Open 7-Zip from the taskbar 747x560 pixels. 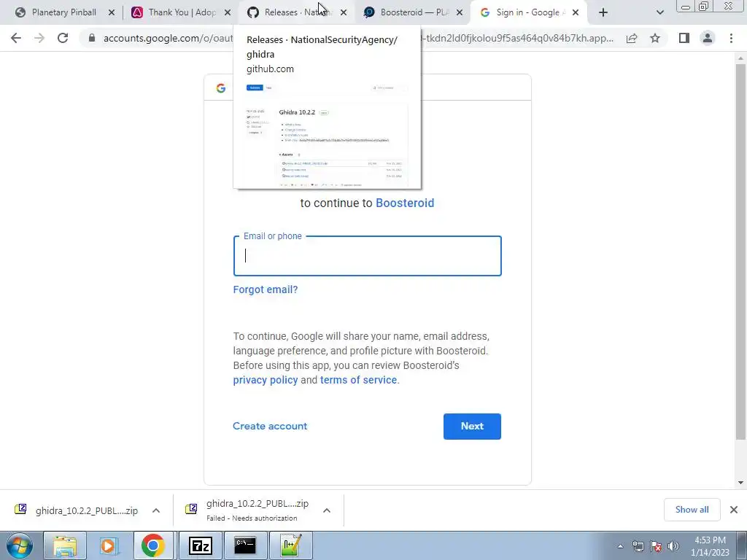click(x=200, y=545)
